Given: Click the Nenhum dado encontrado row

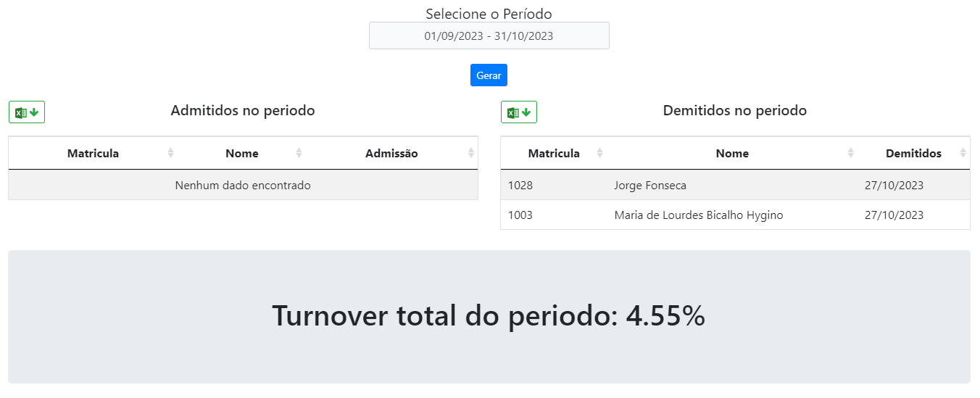Looking at the screenshot, I should [243, 185].
